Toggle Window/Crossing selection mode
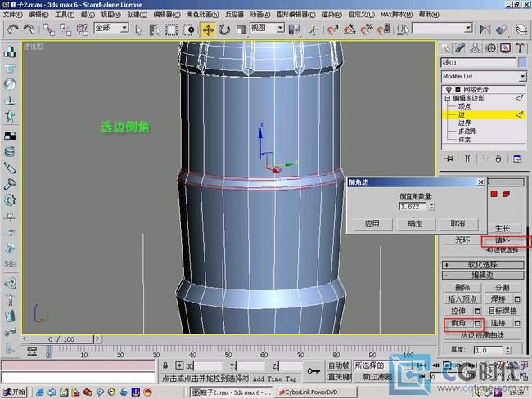The height and width of the screenshot is (399, 532). pyautogui.click(x=188, y=29)
